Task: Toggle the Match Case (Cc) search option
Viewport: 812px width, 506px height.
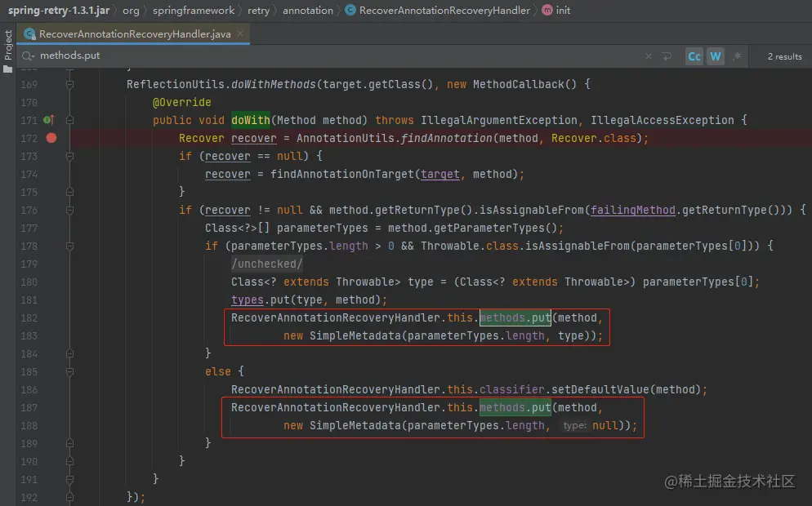Action: click(x=694, y=56)
